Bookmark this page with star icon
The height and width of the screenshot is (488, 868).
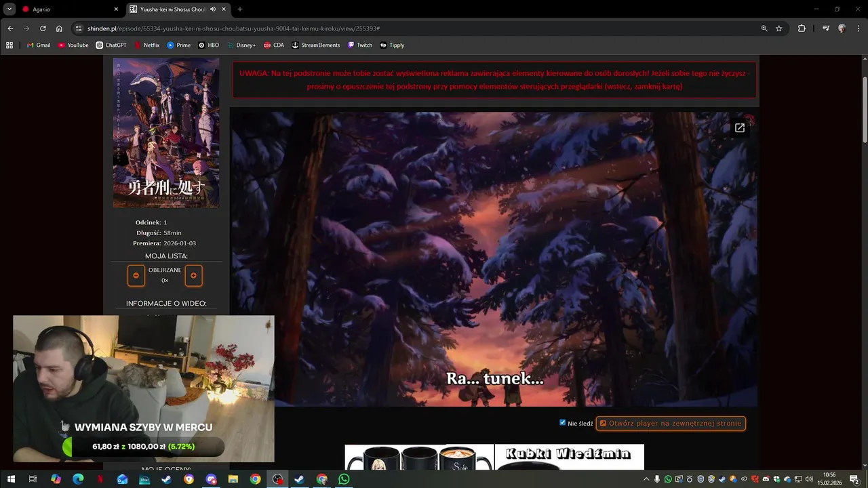tap(779, 28)
